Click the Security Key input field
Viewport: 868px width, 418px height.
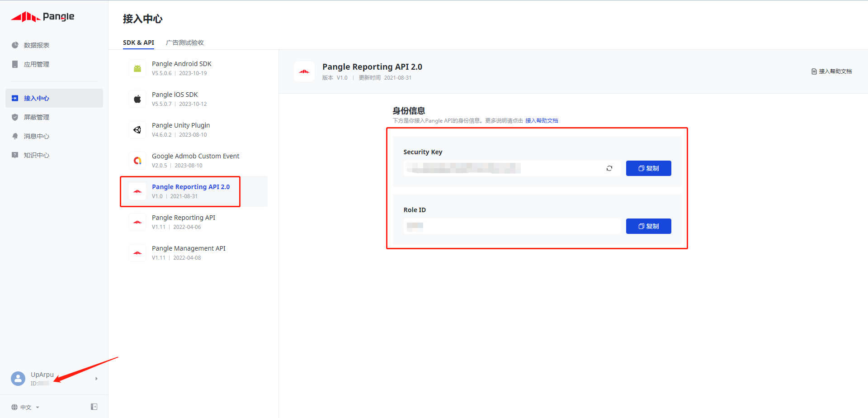[502, 168]
